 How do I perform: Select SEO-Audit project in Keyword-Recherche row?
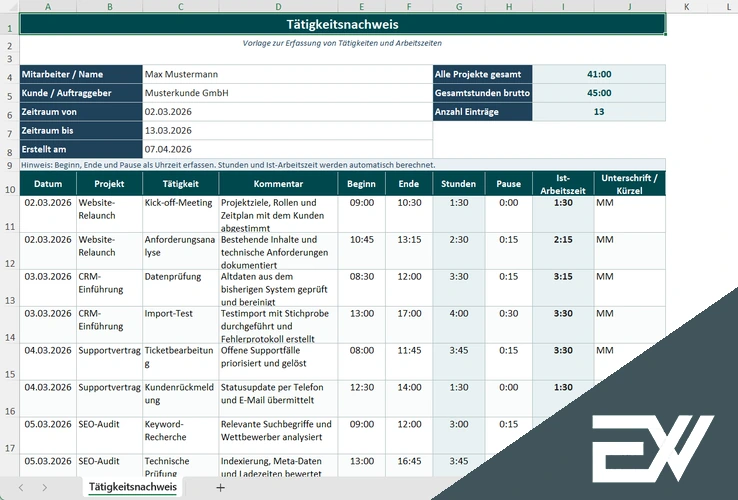[x=109, y=435]
